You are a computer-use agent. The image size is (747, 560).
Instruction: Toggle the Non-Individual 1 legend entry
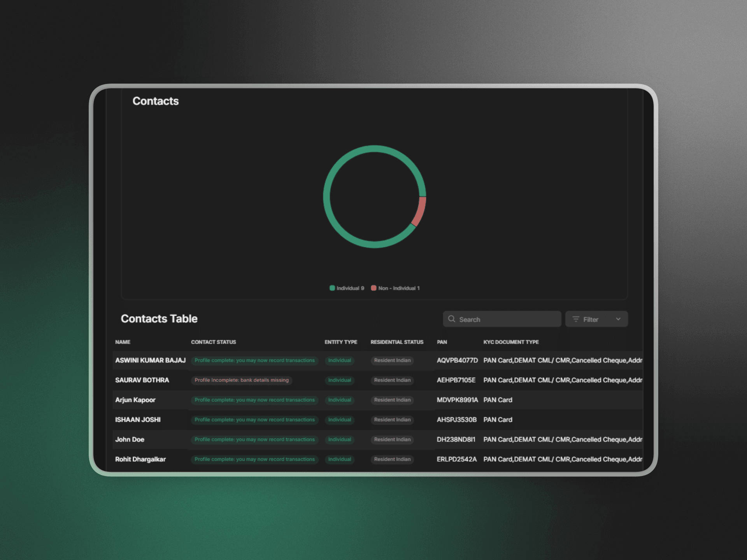coord(398,288)
